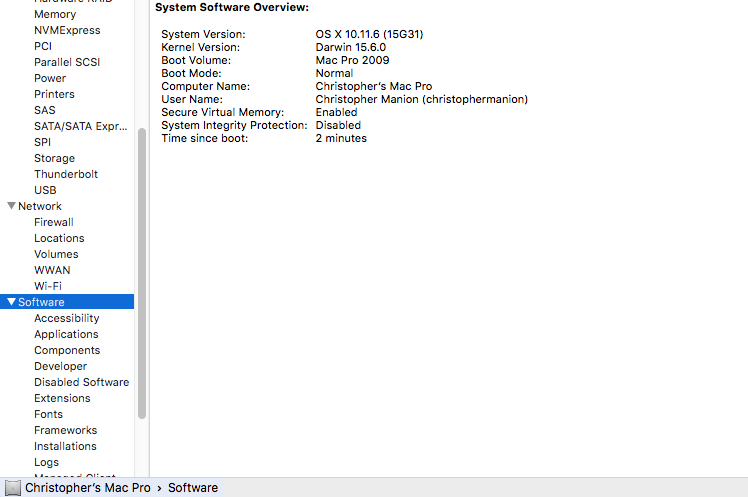Click the System Software Overview heading
The height and width of the screenshot is (497, 748).
pyautogui.click(x=232, y=8)
